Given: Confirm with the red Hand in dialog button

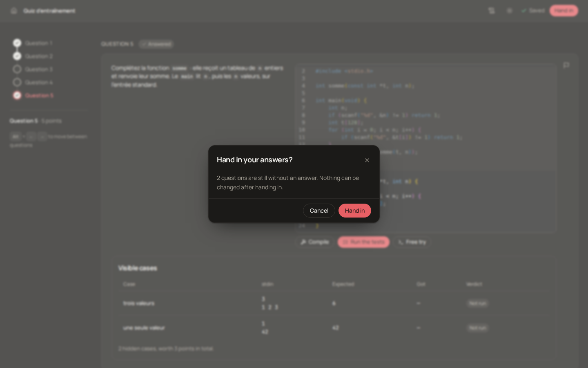Looking at the screenshot, I should 355,211.
